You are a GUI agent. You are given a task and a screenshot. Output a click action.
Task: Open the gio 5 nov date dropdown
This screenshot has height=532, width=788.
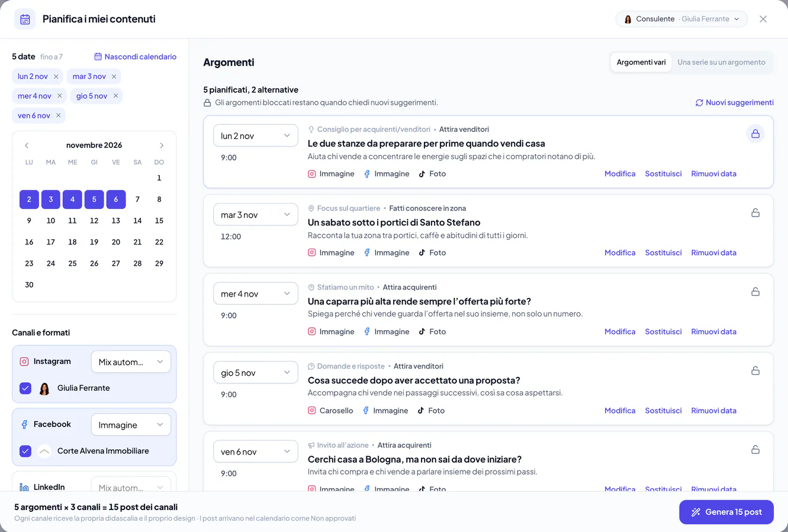tap(256, 373)
